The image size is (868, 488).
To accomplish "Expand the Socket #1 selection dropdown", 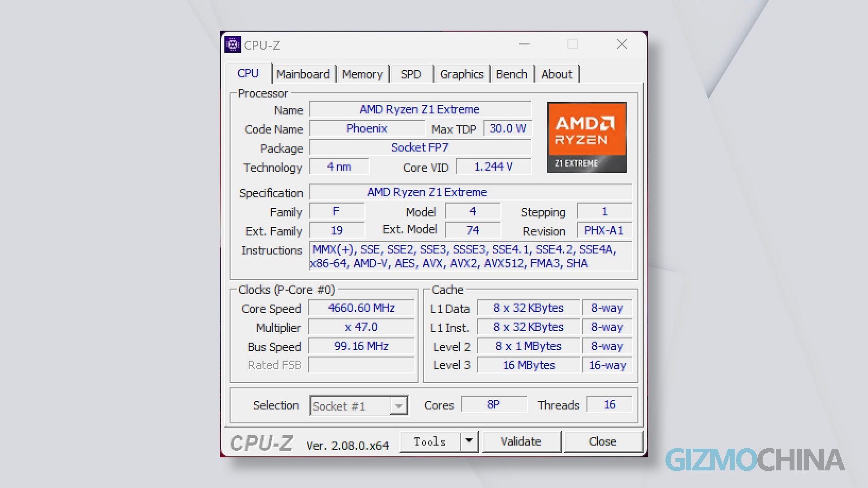I will coord(398,406).
